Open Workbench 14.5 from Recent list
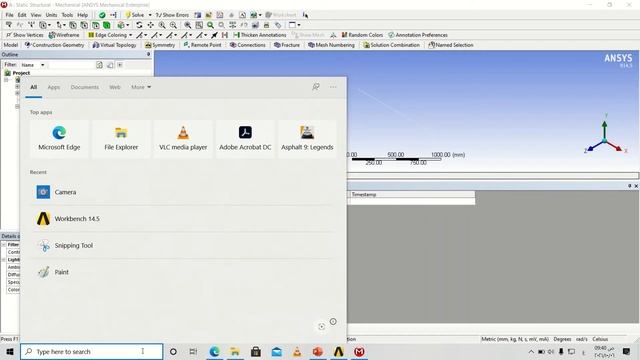Viewport: 640px width, 360px height. [x=182, y=219]
